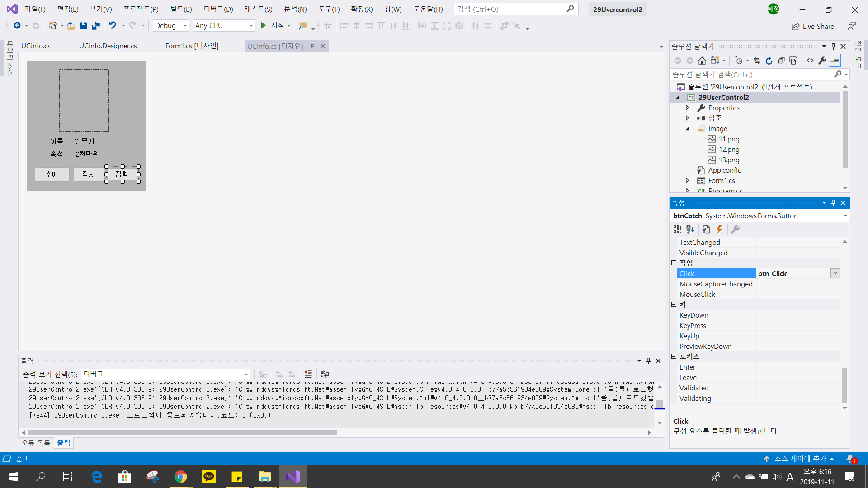The height and width of the screenshot is (488, 868).
Task: Clear all output with the clear icon
Action: tap(308, 374)
